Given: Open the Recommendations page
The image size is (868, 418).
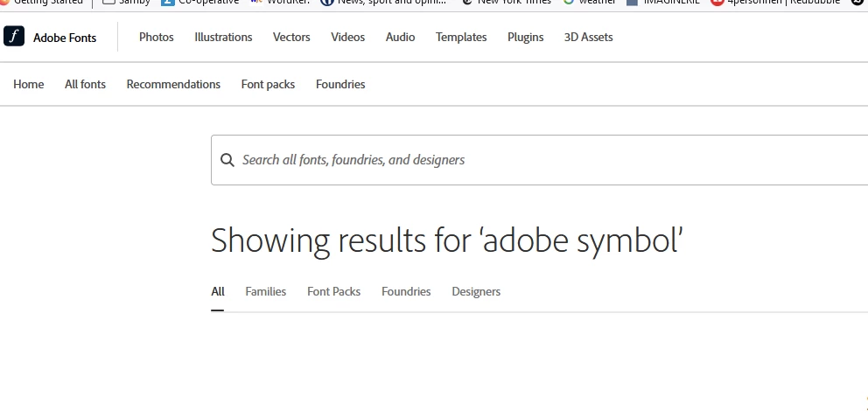Looking at the screenshot, I should (173, 84).
